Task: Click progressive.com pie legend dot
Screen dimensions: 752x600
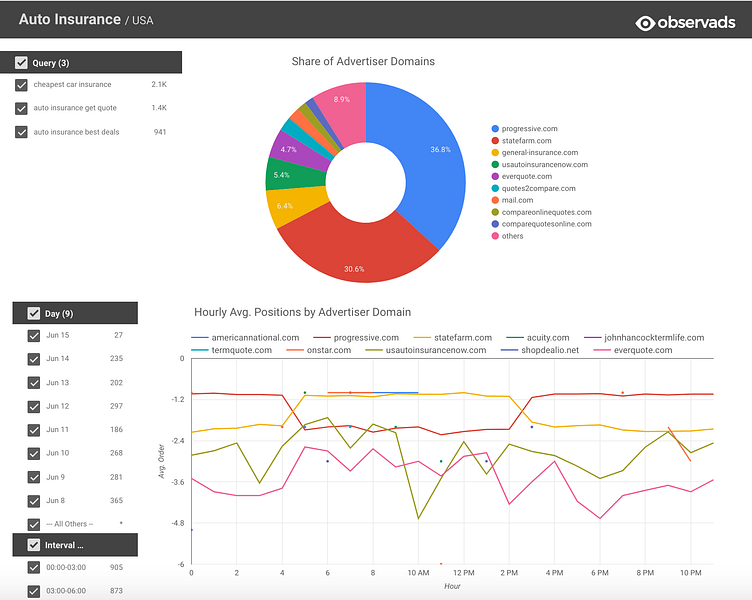Action: pyautogui.click(x=495, y=129)
